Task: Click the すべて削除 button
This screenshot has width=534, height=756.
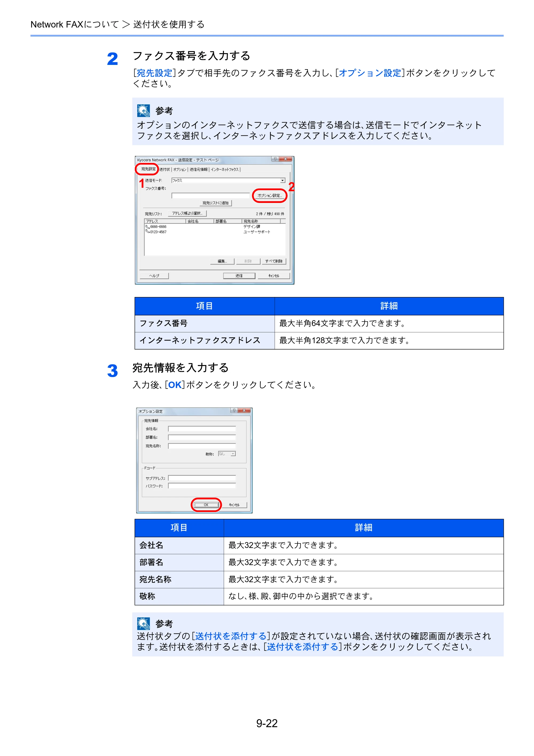Action: point(274,261)
